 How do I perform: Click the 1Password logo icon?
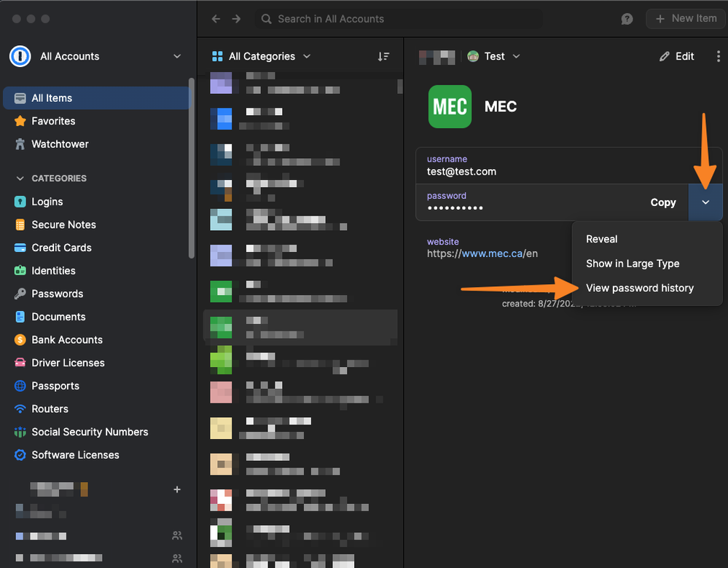[20, 57]
